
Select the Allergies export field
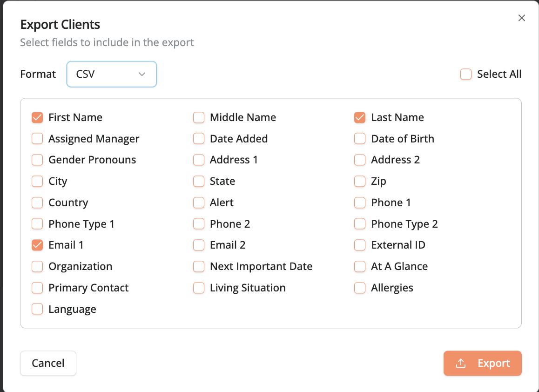click(360, 288)
